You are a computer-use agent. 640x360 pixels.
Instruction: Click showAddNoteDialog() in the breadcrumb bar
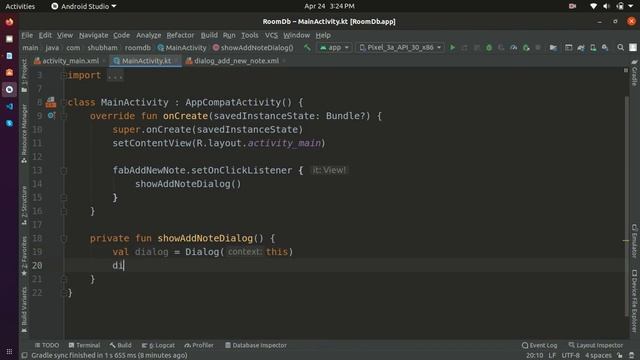tap(253, 48)
